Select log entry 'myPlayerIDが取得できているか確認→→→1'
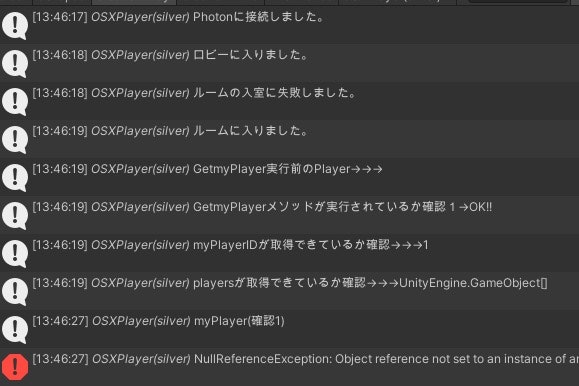 point(290,254)
